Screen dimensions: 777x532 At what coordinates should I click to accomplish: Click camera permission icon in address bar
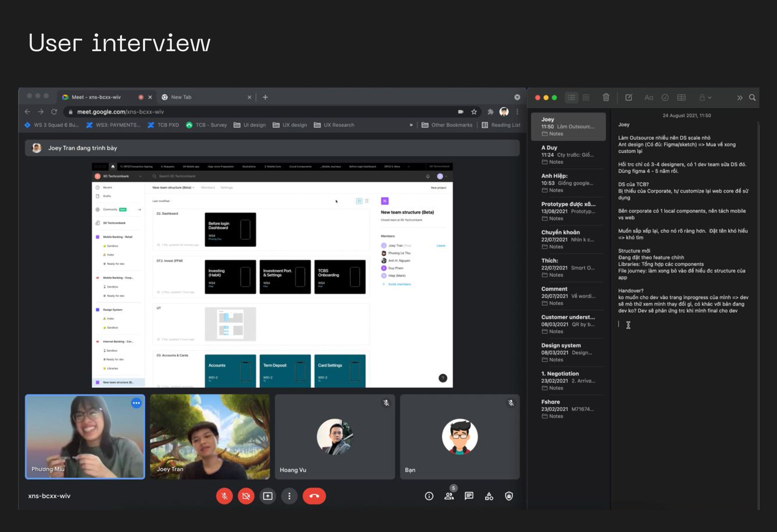pos(461,112)
